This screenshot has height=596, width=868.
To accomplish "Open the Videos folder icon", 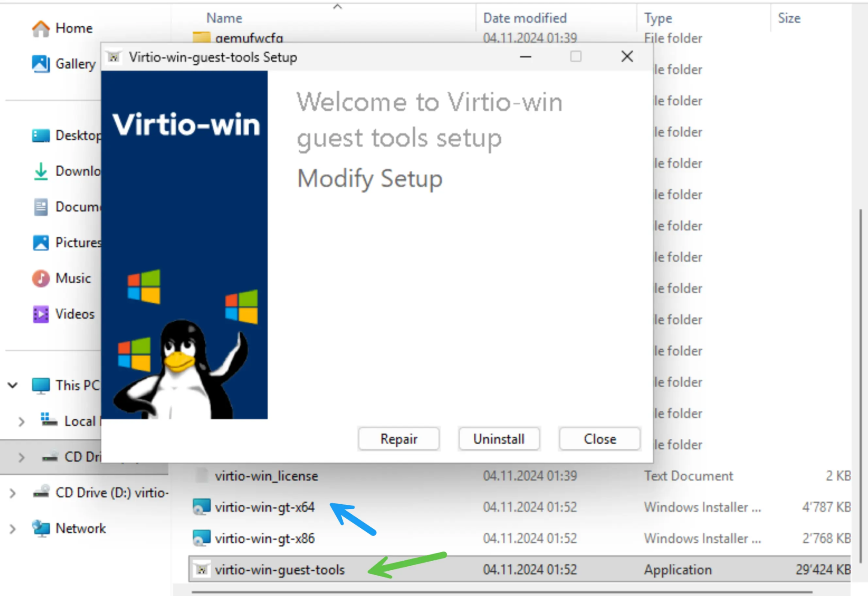I will tap(41, 314).
